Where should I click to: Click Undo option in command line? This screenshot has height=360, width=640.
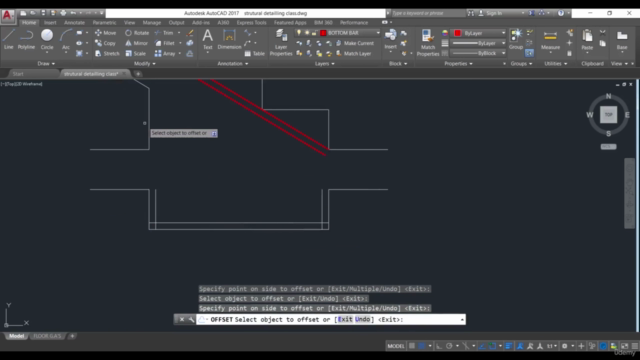click(x=362, y=319)
